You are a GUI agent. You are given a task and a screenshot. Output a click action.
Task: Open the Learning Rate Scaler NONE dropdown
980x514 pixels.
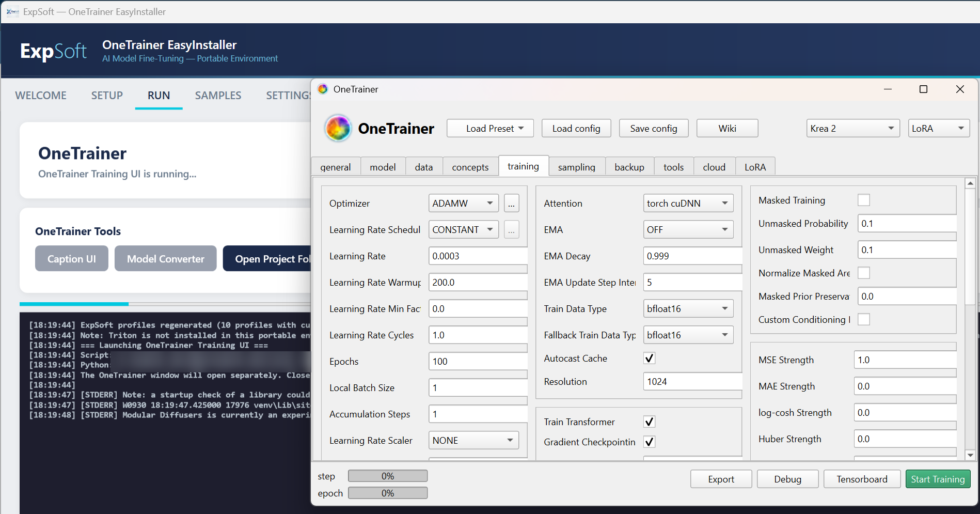[473, 441]
